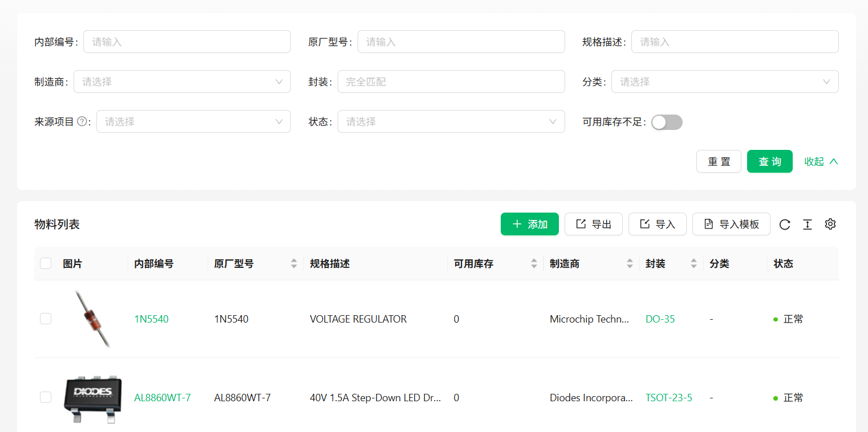Sort by the 可用库存 column sort icon
Viewport: 868px width, 432px height.
[x=534, y=263]
